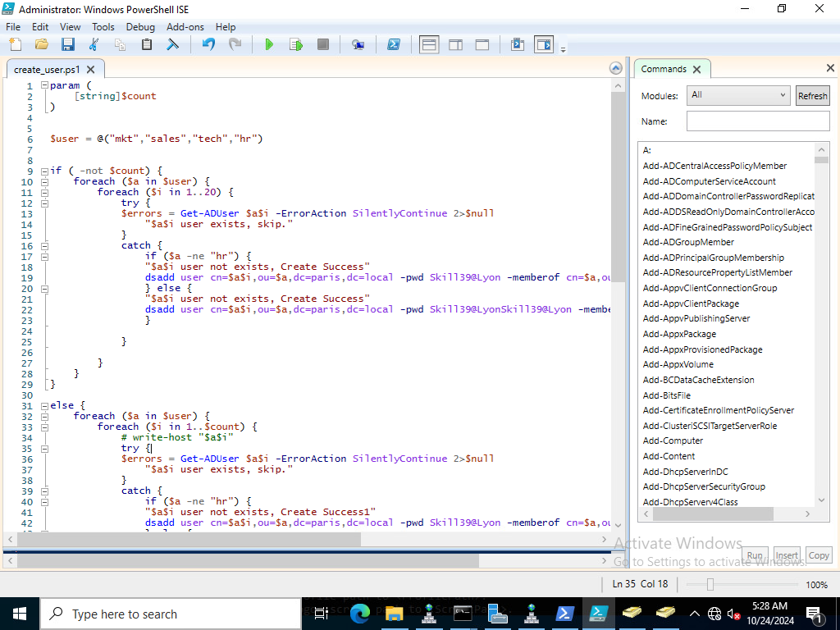The image size is (840, 630).
Task: Click the Refresh button in Commands pane
Action: pos(812,95)
